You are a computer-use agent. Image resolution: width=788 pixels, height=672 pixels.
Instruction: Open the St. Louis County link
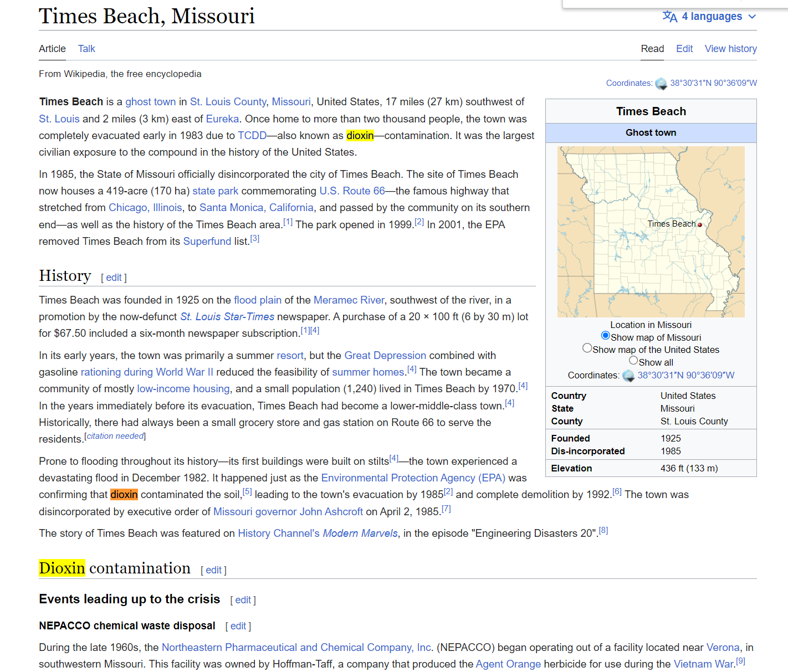tap(228, 102)
